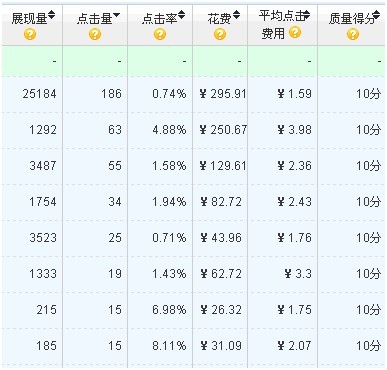Viewport: 387px width, 370px height.
Task: Open help icon under 点击率 header
Action: tap(160, 34)
